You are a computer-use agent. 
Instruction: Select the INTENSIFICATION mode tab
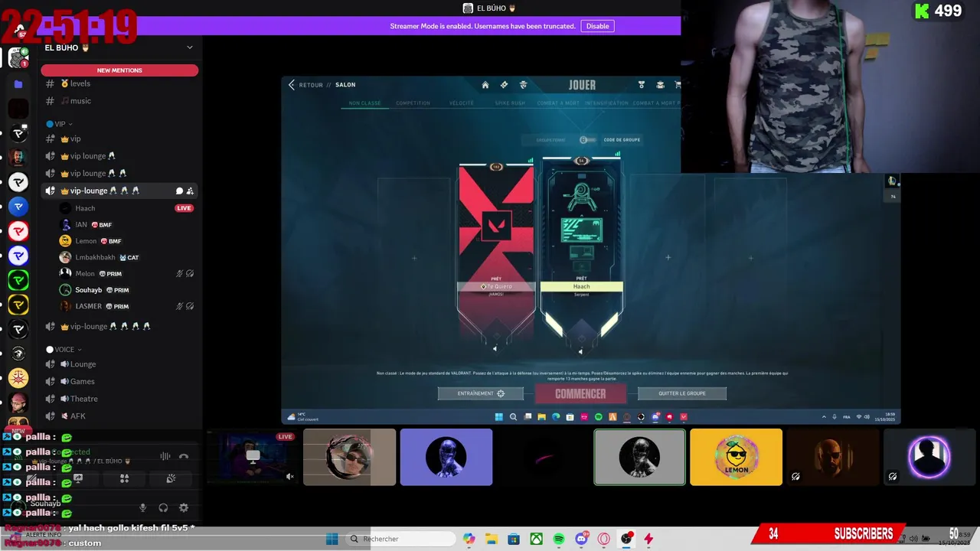pos(606,103)
